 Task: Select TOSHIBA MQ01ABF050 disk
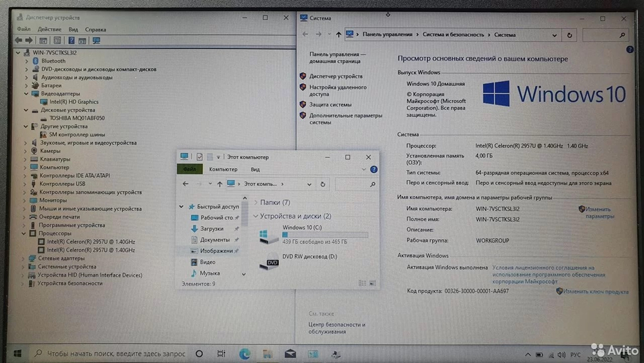(x=77, y=118)
